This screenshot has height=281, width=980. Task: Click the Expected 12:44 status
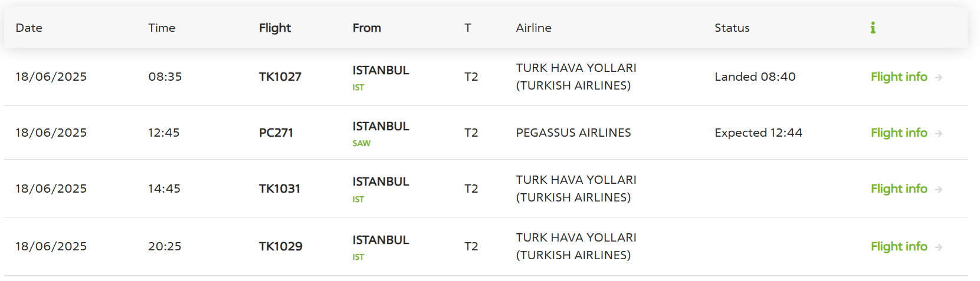[x=758, y=133]
